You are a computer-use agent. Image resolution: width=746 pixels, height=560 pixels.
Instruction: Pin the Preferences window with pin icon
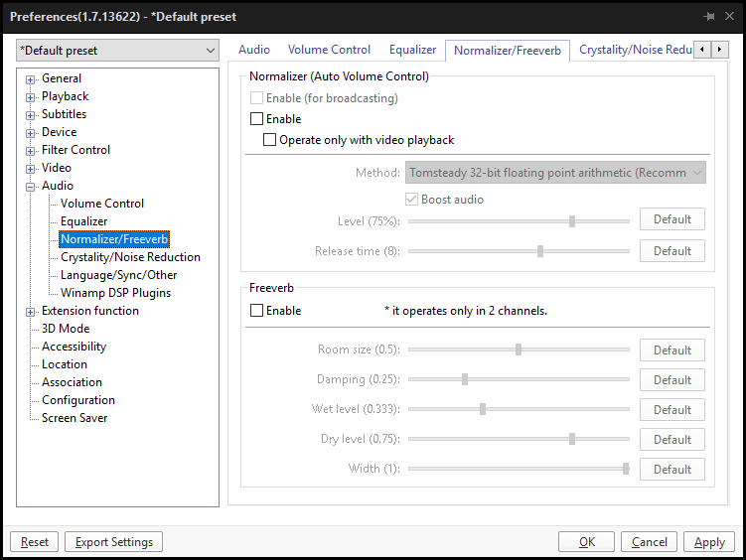click(x=709, y=17)
